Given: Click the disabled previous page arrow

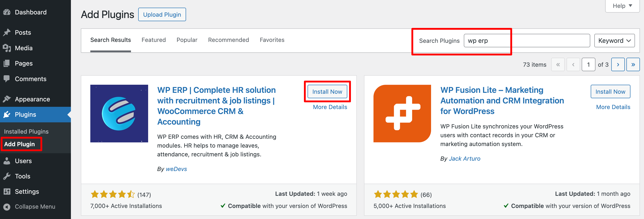Looking at the screenshot, I should pyautogui.click(x=573, y=65).
